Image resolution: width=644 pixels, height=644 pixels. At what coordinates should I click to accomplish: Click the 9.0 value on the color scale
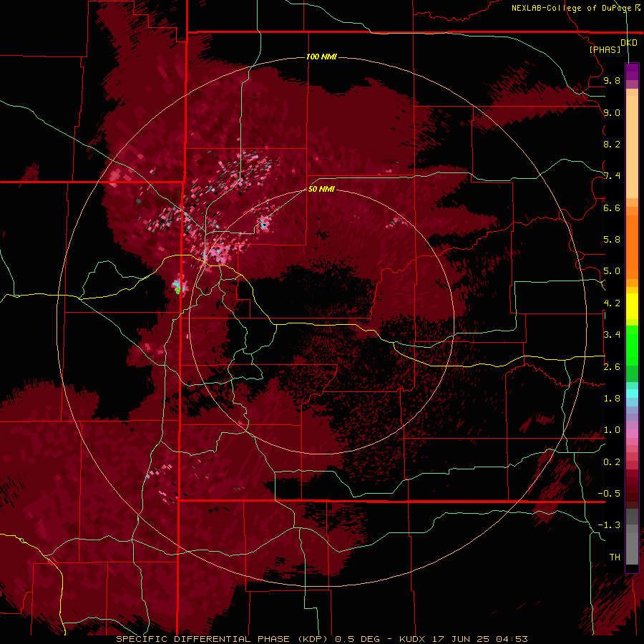[x=612, y=112]
